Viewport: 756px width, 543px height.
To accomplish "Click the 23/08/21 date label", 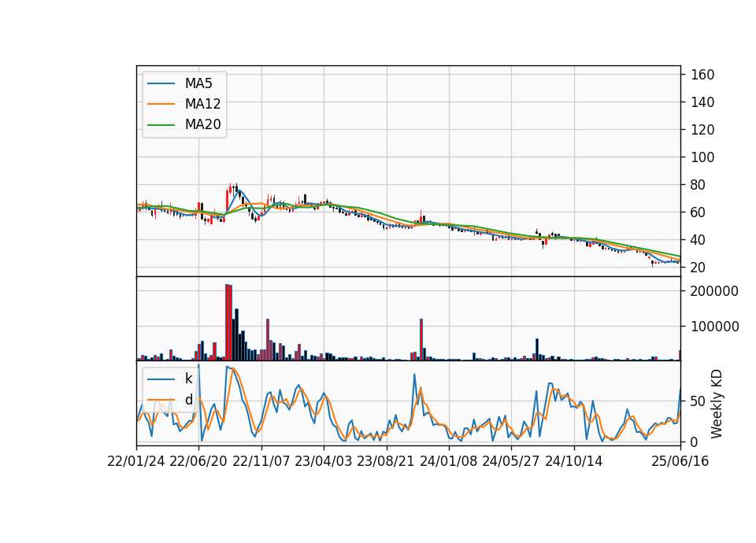I will [386, 461].
